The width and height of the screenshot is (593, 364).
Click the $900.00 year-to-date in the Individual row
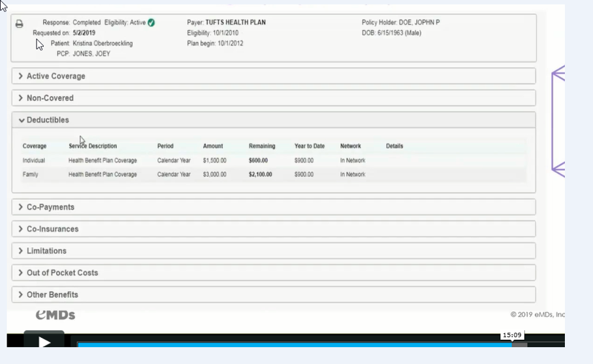pos(304,160)
